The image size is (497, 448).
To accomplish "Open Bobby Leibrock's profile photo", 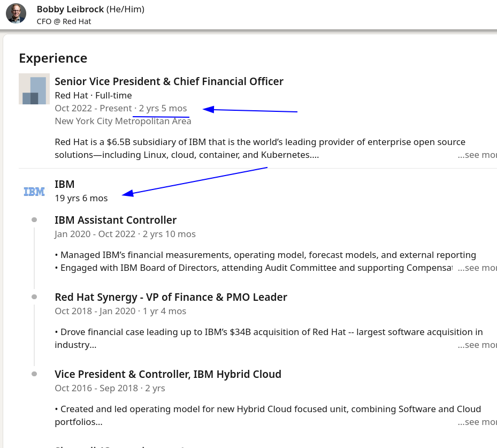I will pos(16,13).
